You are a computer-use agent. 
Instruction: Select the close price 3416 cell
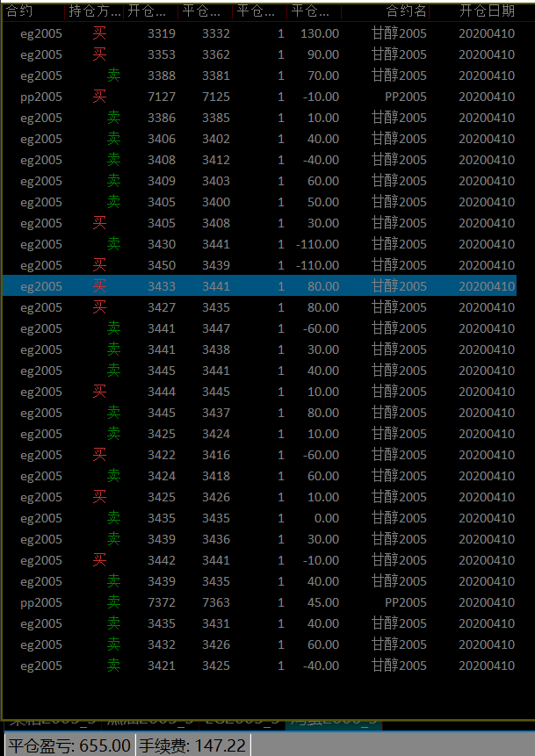coord(216,455)
